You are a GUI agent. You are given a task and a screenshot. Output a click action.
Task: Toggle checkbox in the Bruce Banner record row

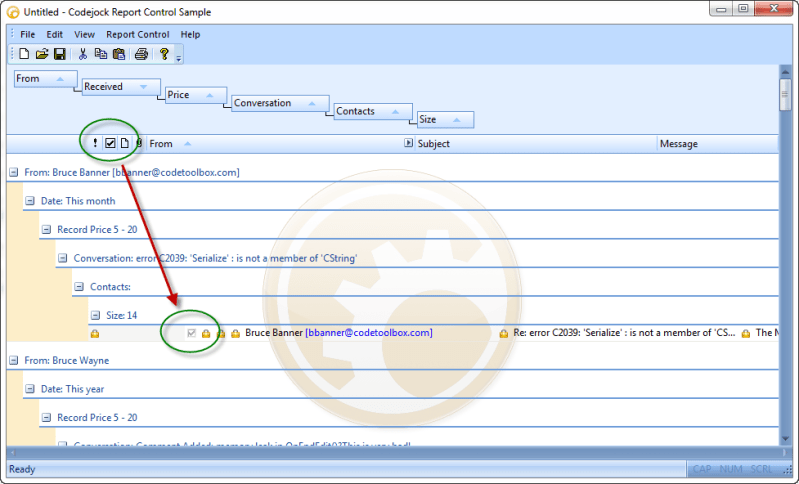tap(192, 333)
